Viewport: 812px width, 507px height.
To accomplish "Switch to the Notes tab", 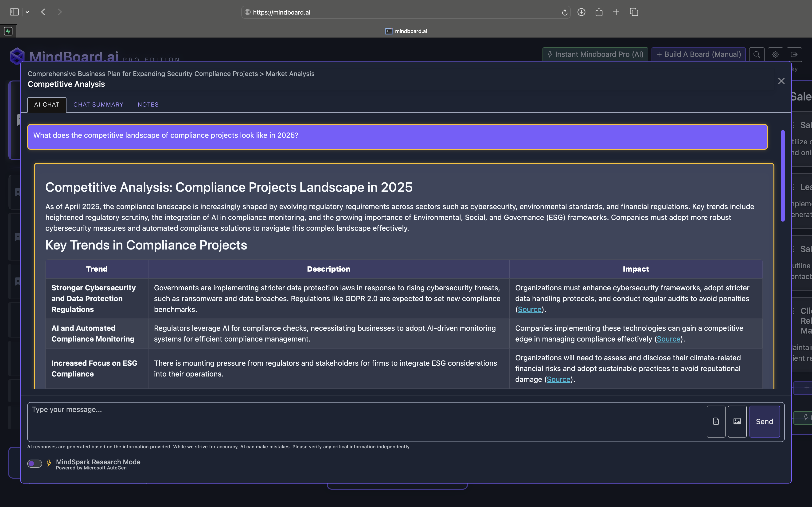I will (148, 105).
